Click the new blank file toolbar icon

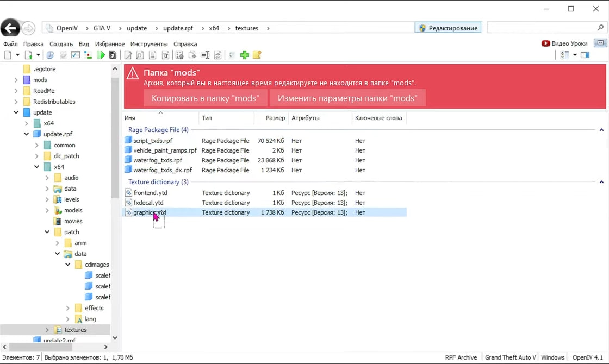(x=8, y=55)
